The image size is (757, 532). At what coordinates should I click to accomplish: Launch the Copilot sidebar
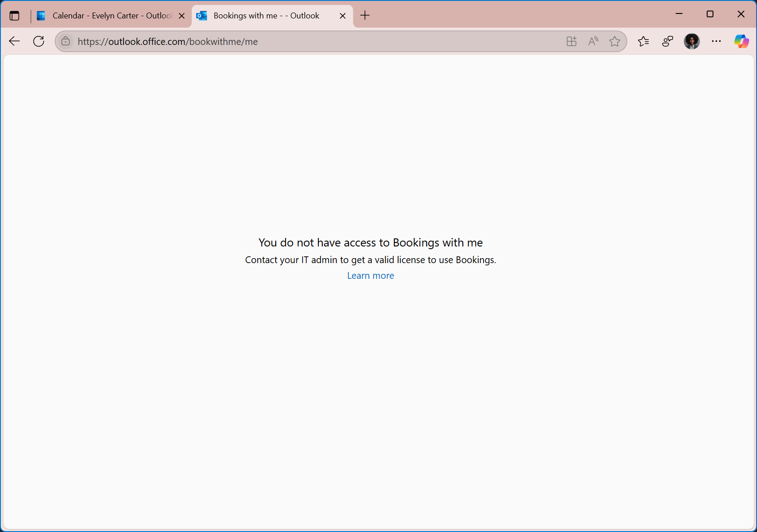pyautogui.click(x=741, y=41)
